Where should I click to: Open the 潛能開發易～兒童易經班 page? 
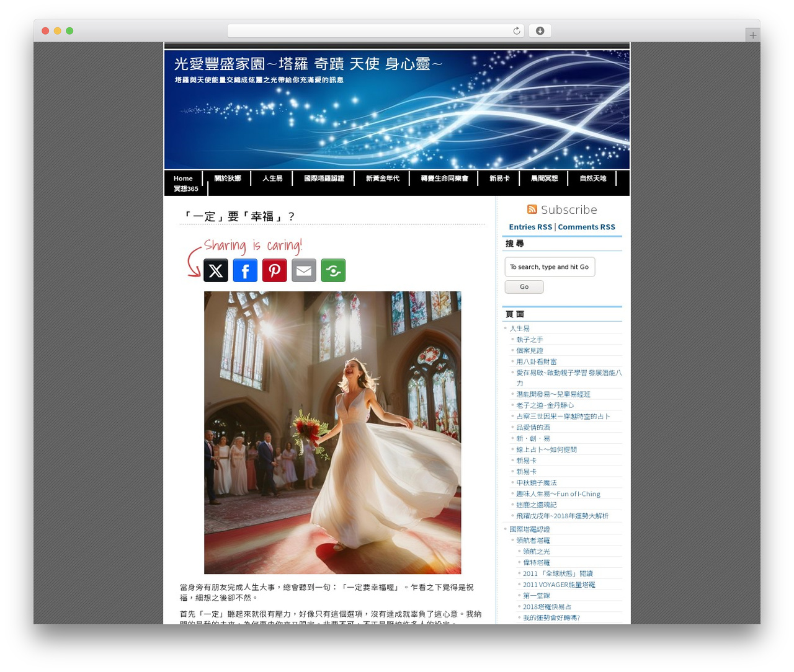tap(553, 394)
